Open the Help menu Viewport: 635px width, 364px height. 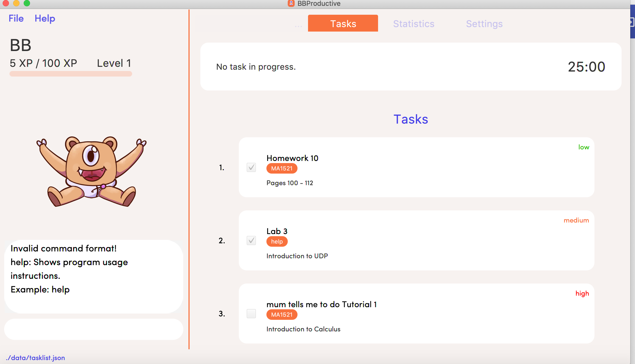tap(45, 18)
